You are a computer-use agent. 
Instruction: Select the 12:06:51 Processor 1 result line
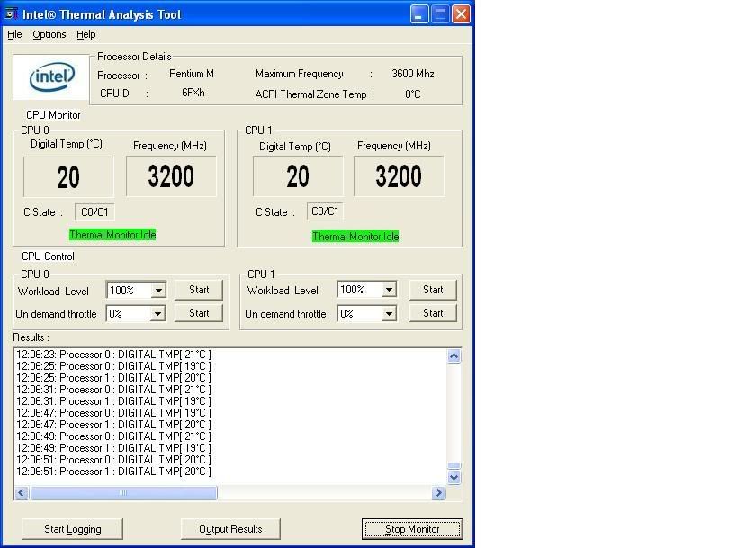(113, 472)
